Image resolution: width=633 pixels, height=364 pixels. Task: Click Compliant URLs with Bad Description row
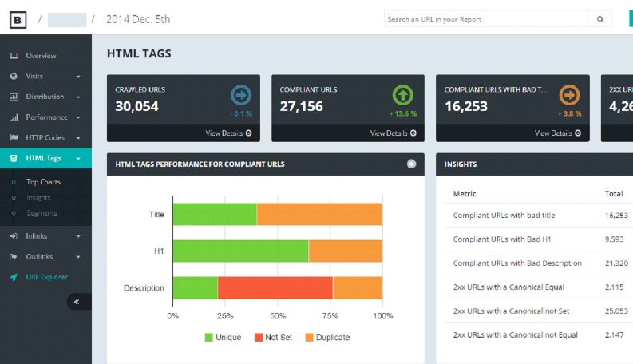[539, 263]
